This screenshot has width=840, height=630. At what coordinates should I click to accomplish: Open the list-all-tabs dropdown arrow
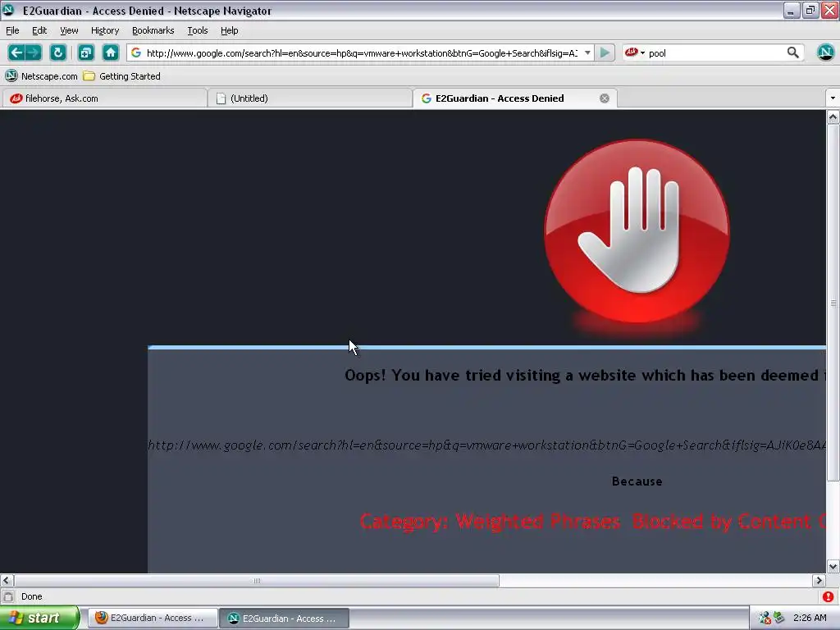click(x=833, y=98)
